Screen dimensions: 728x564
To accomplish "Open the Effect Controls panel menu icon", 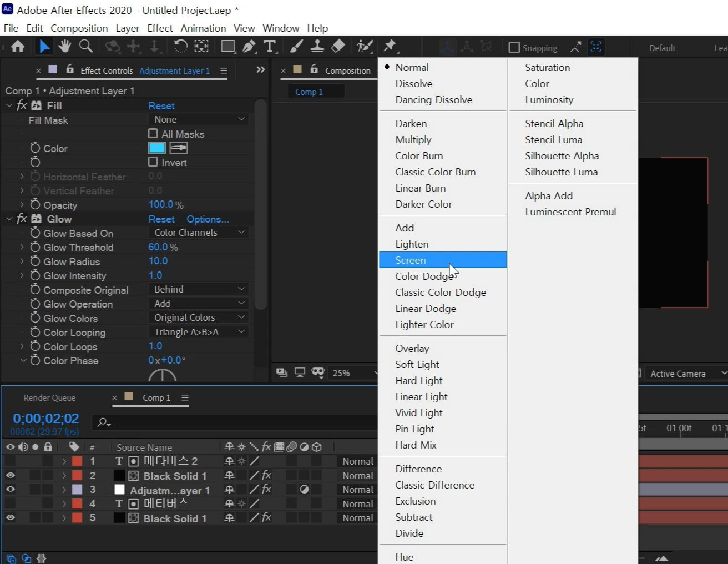I will [224, 70].
